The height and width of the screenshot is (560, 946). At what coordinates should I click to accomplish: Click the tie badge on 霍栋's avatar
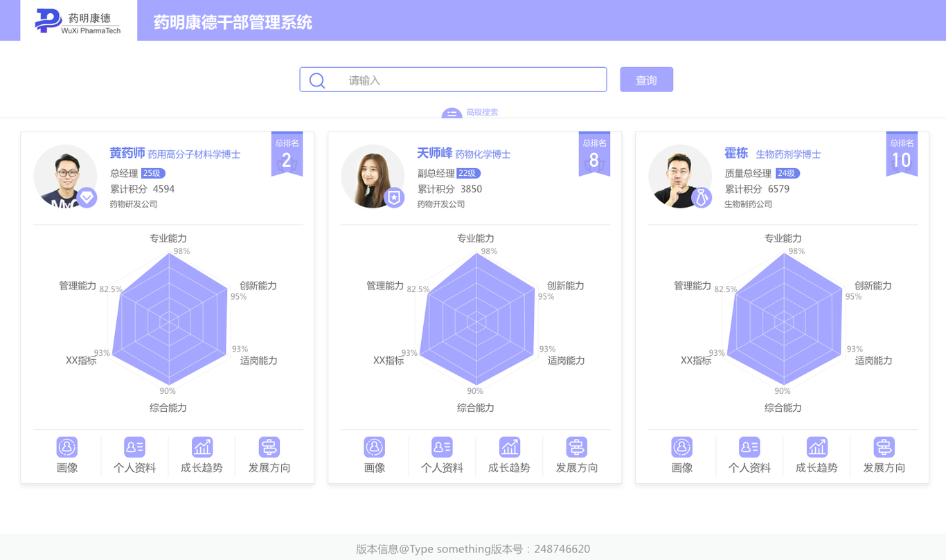coord(702,197)
